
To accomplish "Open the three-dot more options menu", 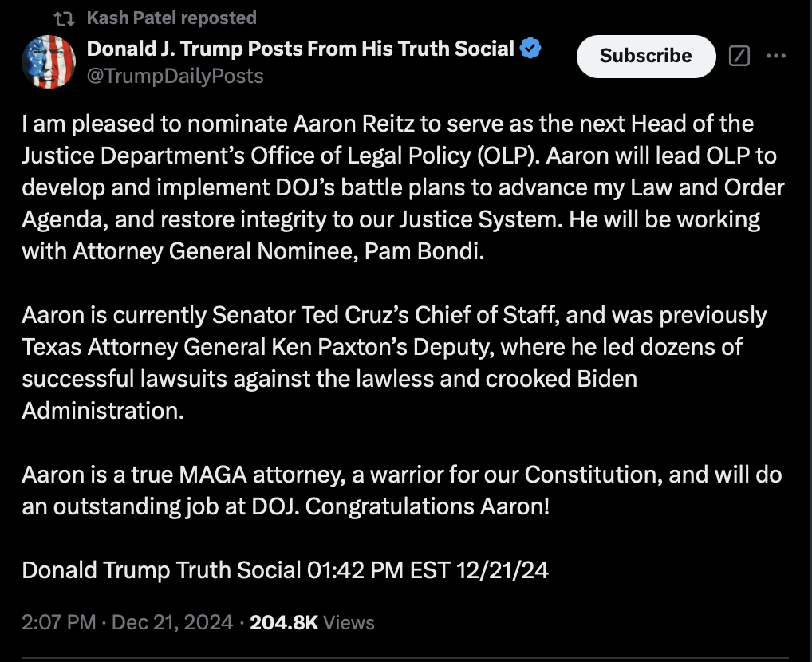I will 776,56.
